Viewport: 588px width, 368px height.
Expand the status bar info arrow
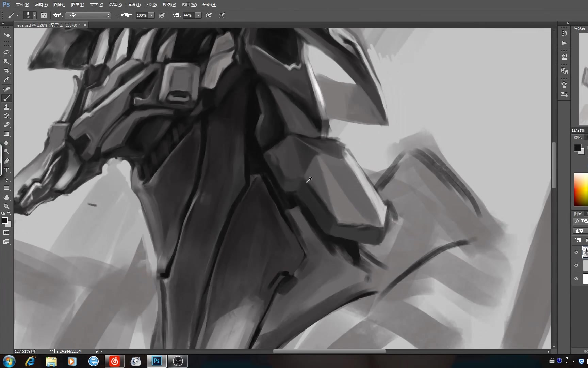tap(97, 352)
